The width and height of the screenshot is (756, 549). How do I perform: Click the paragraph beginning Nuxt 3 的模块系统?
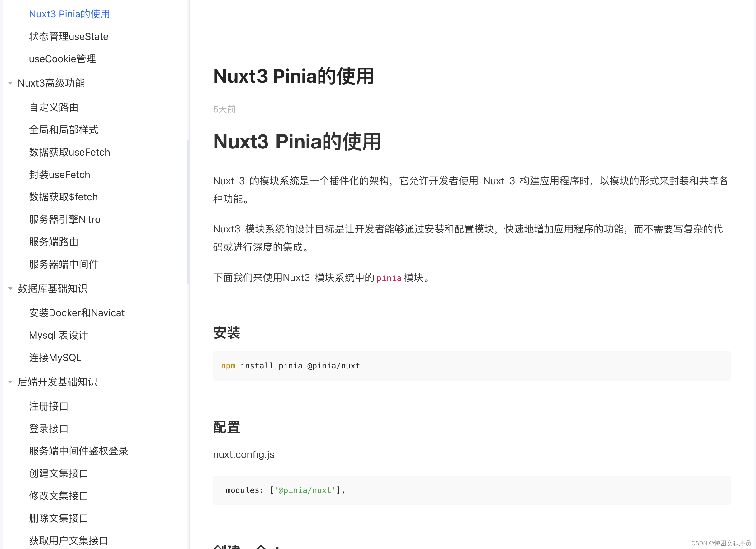pos(471,190)
